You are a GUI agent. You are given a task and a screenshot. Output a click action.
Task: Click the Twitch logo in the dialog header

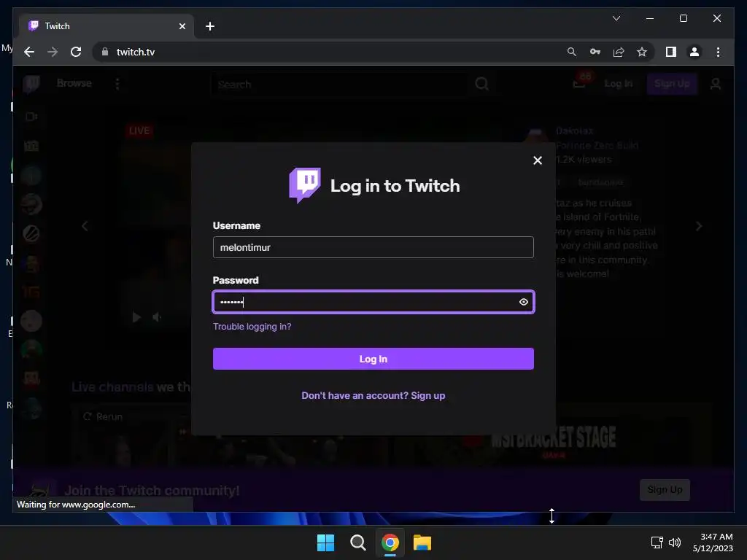305,185
